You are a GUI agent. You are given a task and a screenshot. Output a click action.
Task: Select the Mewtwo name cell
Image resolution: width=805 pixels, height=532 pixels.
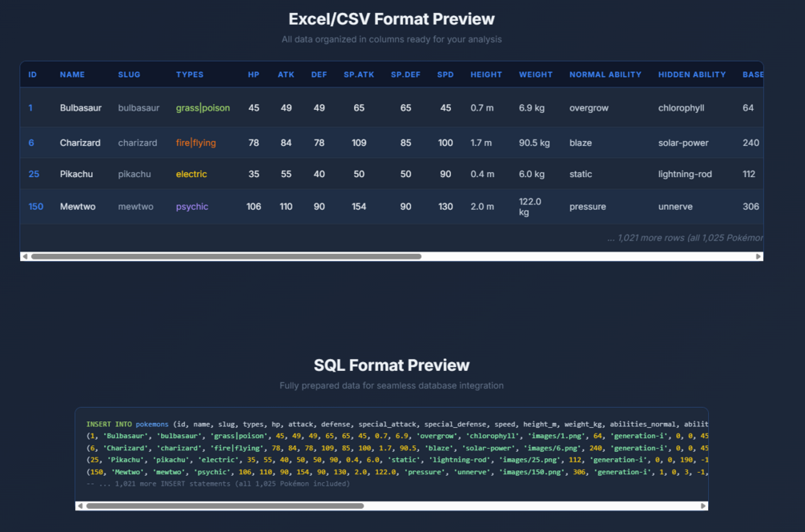(x=78, y=207)
